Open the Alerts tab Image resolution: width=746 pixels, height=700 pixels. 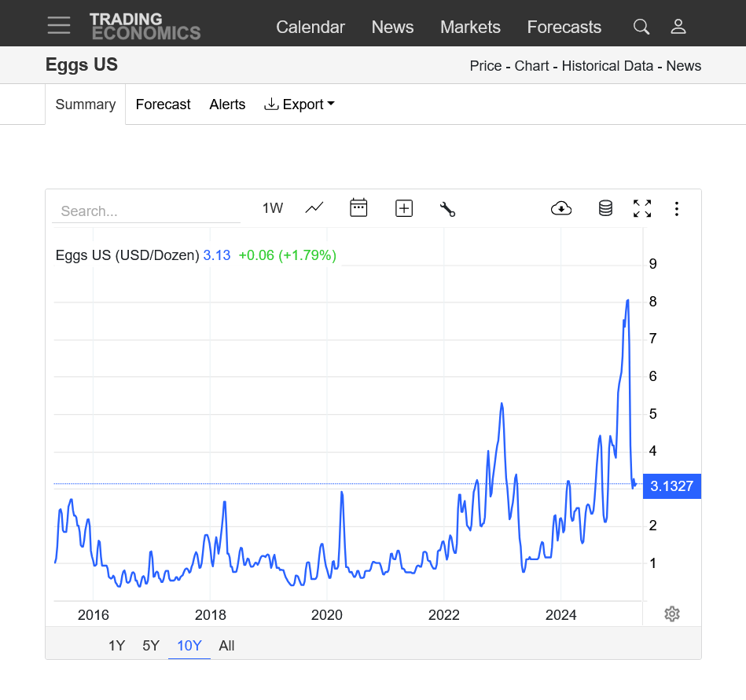(x=227, y=104)
